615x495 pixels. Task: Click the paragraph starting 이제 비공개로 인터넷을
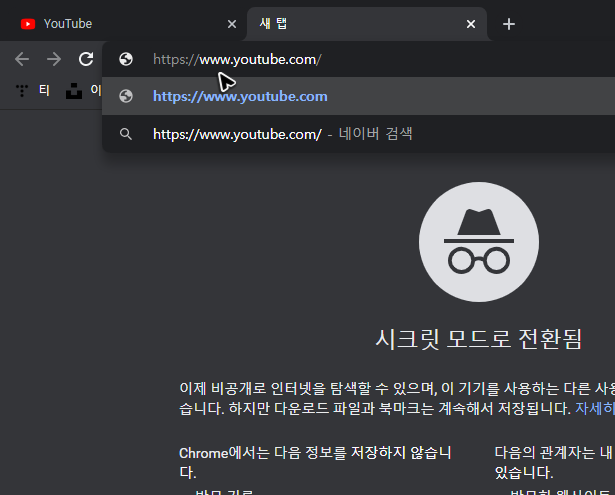pos(397,399)
